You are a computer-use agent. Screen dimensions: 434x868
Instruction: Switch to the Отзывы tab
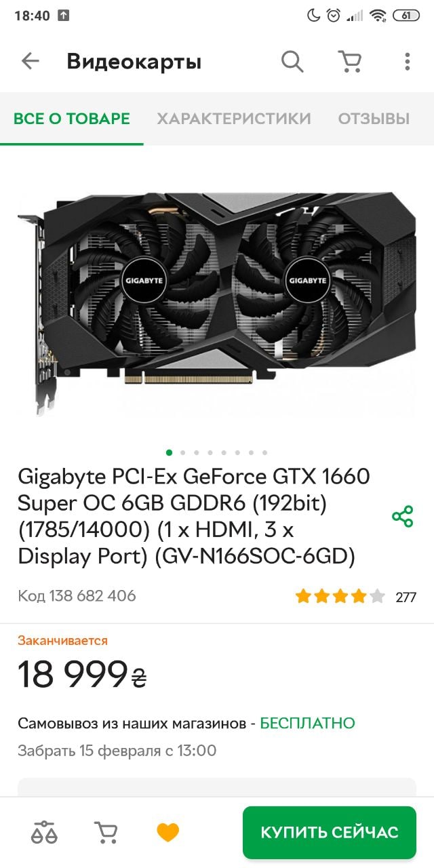tap(374, 119)
